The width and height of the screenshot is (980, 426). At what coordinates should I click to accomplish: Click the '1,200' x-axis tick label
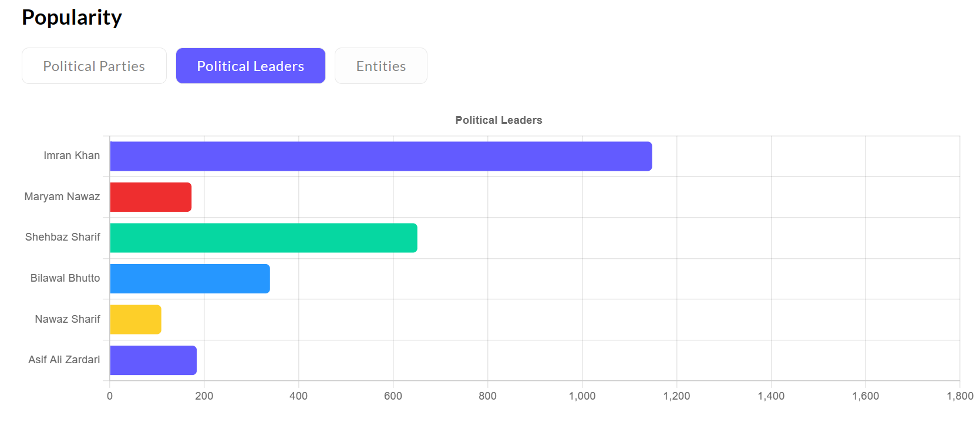(677, 396)
